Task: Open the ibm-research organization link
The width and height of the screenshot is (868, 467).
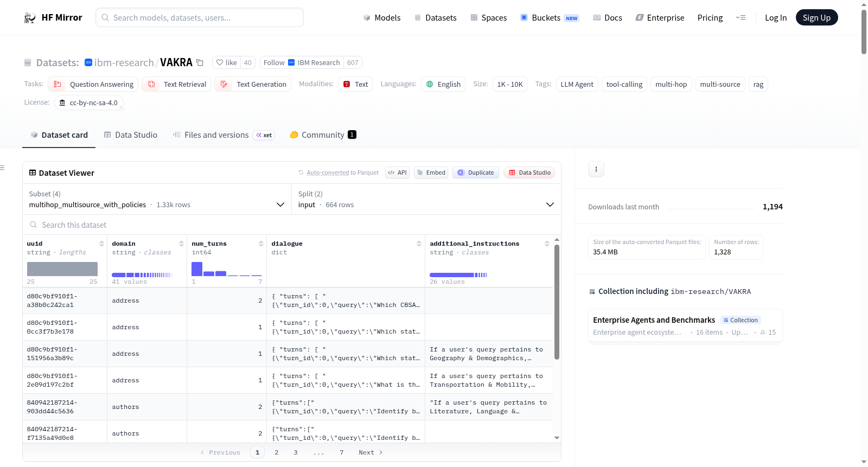Action: coord(124,62)
